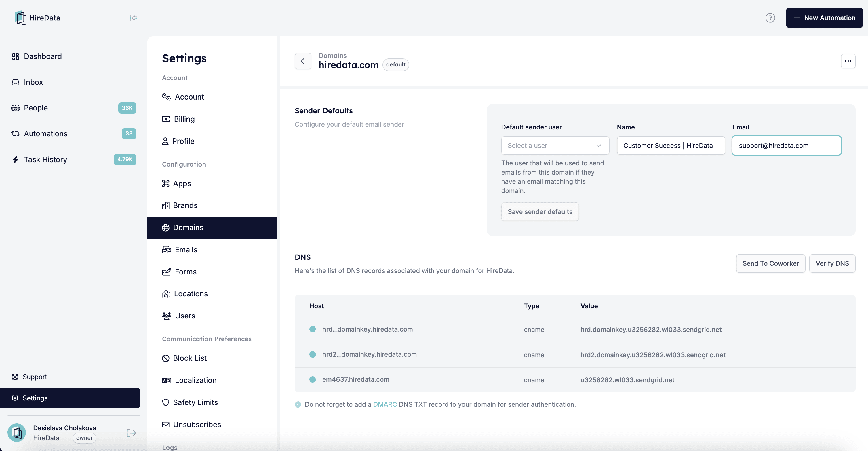This screenshot has height=451, width=868.
Task: Click the Forms edit icon
Action: 166,272
